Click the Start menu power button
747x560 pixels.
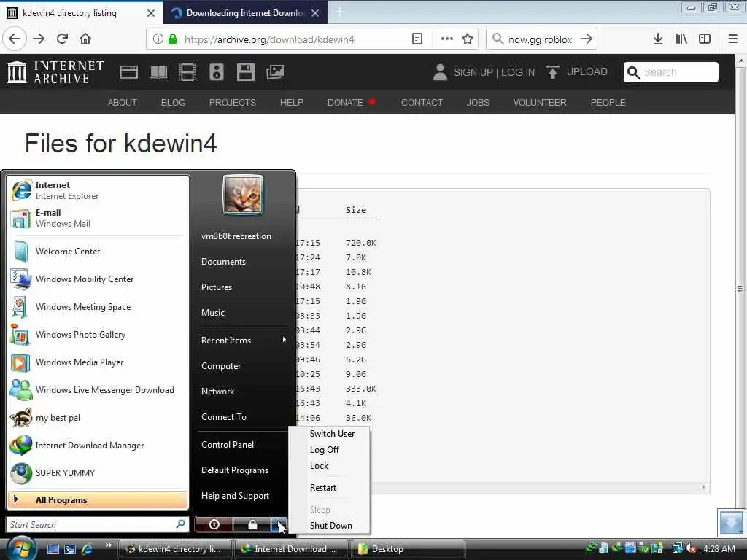coord(214,524)
